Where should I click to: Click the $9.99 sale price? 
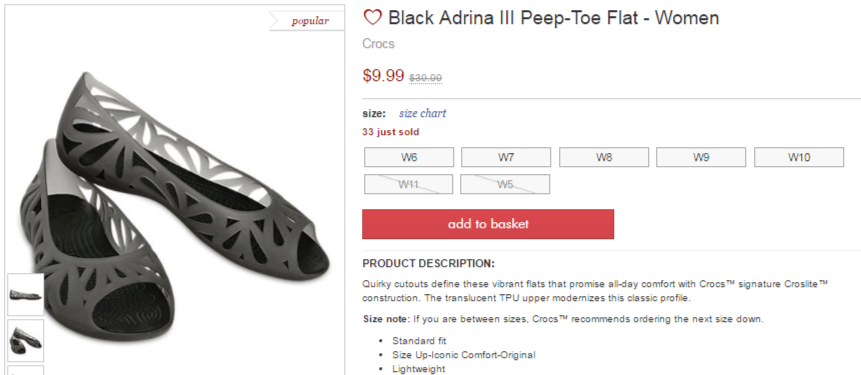point(383,75)
